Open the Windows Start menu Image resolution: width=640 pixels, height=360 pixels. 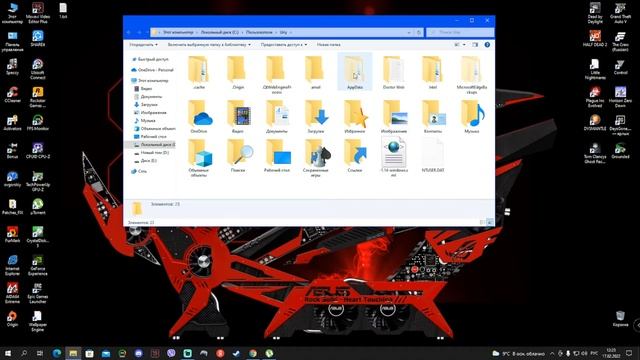[7, 353]
